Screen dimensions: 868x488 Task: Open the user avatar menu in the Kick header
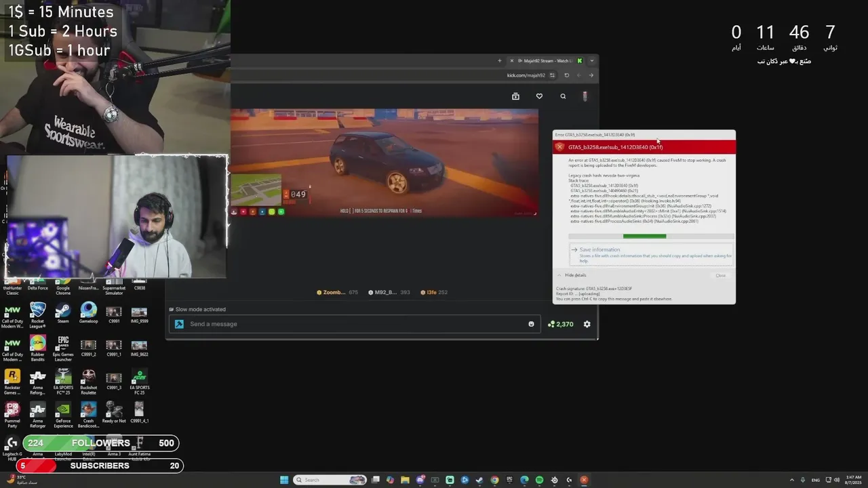click(585, 96)
